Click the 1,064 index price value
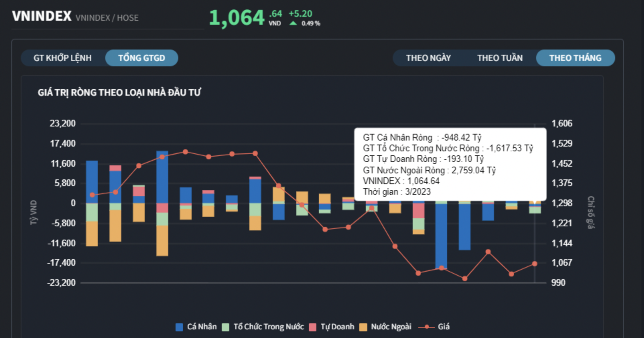The image size is (644, 338). pos(237,18)
